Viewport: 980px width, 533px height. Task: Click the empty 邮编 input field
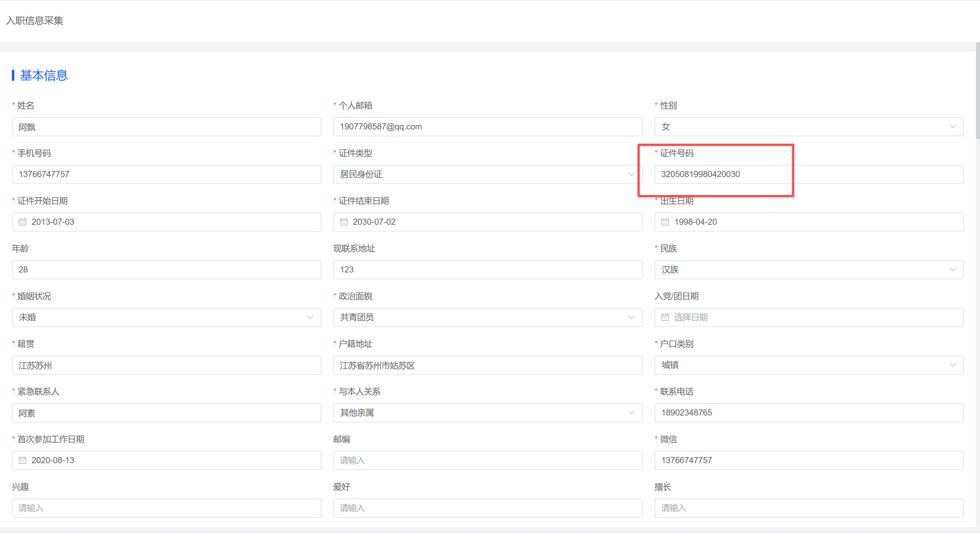[x=487, y=460]
